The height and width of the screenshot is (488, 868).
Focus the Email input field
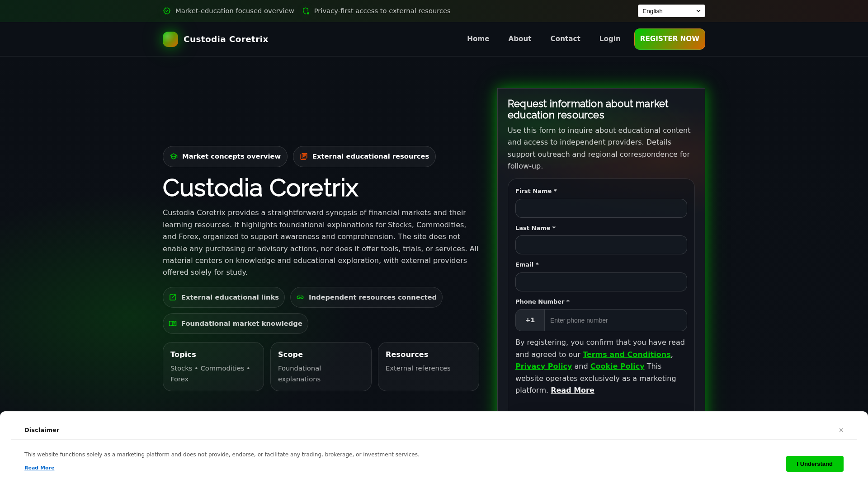point(601,282)
